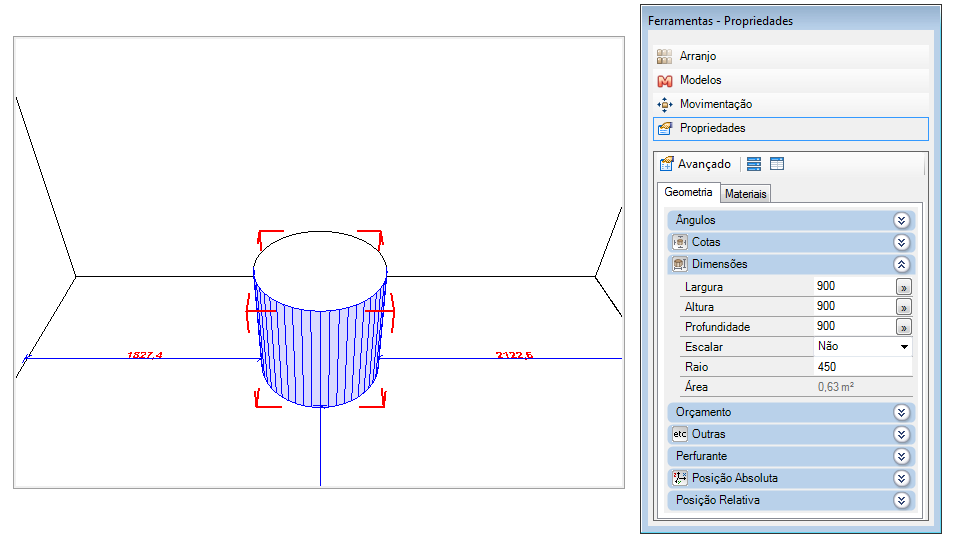Select the Propriedades tool

[791, 128]
